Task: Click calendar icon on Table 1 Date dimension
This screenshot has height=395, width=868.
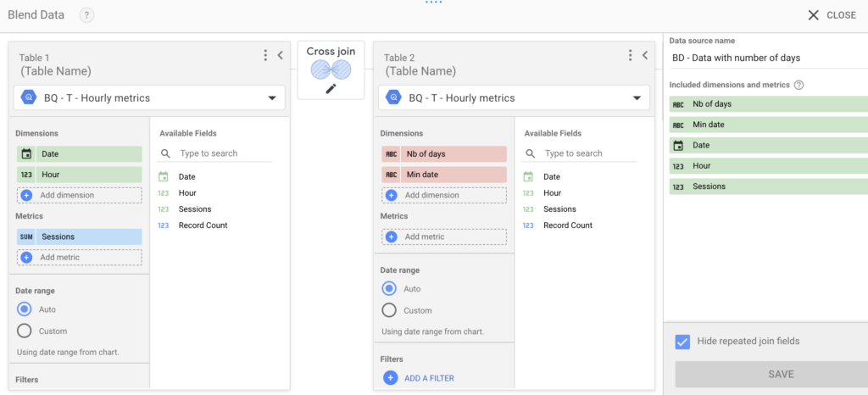Action: click(26, 153)
